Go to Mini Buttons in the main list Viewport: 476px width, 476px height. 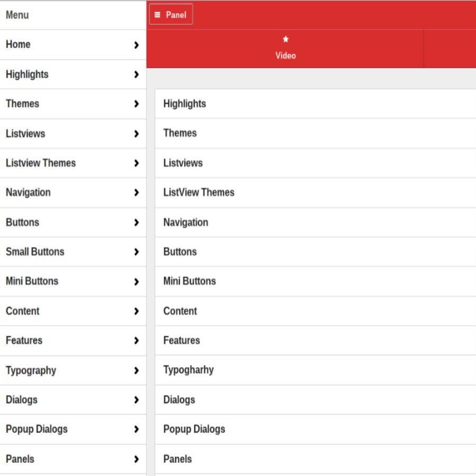pos(190,281)
